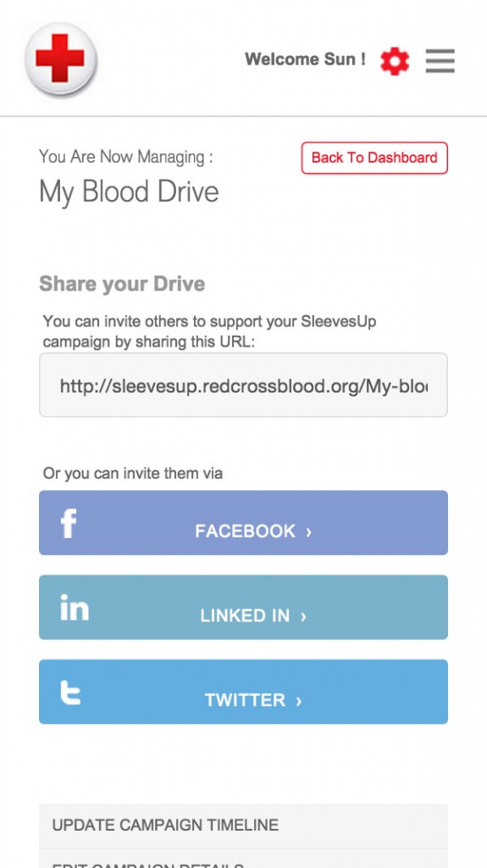Select the SleevesUp campaign URL field
Viewport: 487px width, 868px height.
pos(244,386)
